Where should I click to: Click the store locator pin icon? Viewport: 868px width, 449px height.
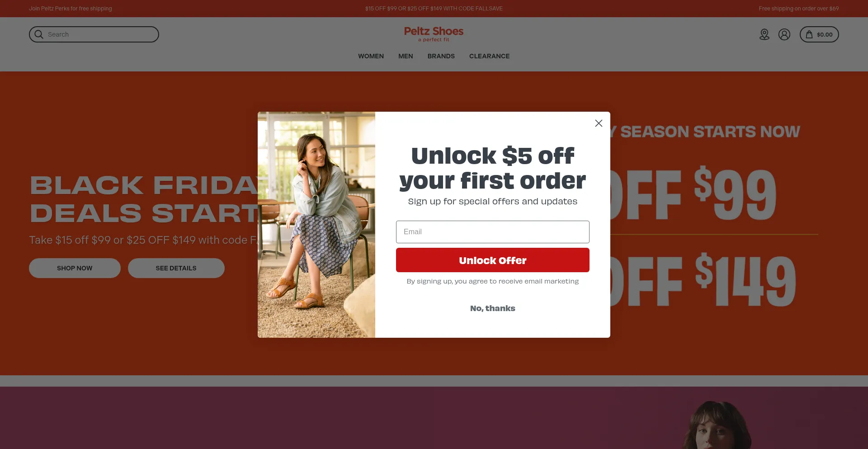point(764,34)
